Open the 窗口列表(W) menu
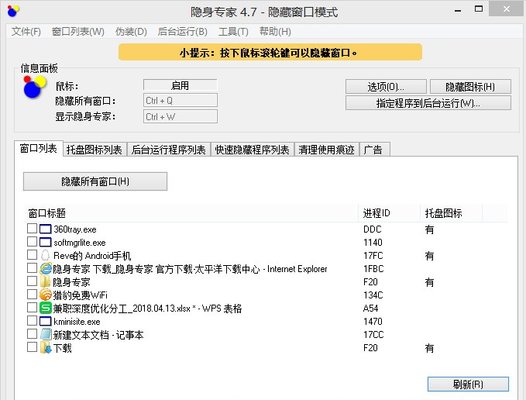Viewport: 526px width, 400px height. (x=78, y=32)
